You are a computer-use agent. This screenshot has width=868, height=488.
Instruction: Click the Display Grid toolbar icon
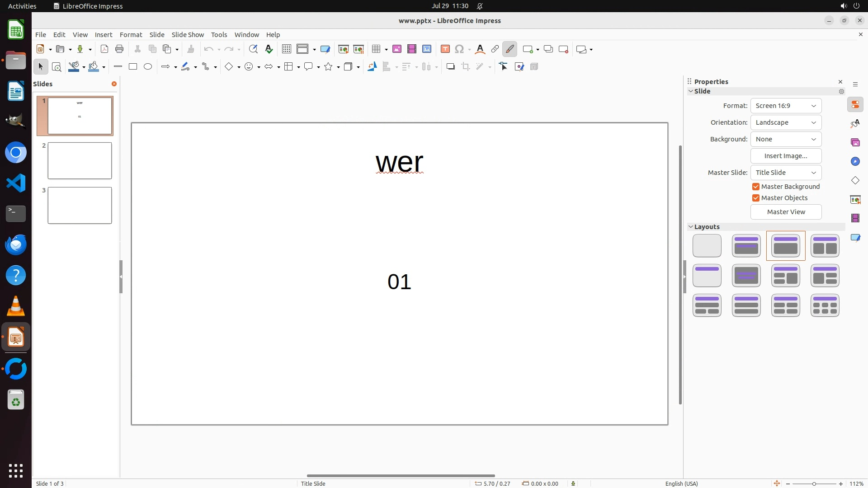pyautogui.click(x=287, y=49)
